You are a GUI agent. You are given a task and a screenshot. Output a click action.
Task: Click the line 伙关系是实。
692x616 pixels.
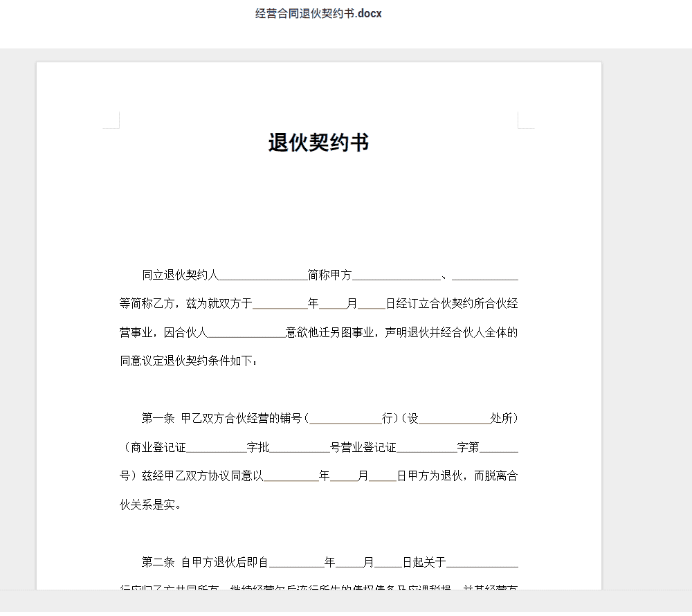[x=150, y=505]
